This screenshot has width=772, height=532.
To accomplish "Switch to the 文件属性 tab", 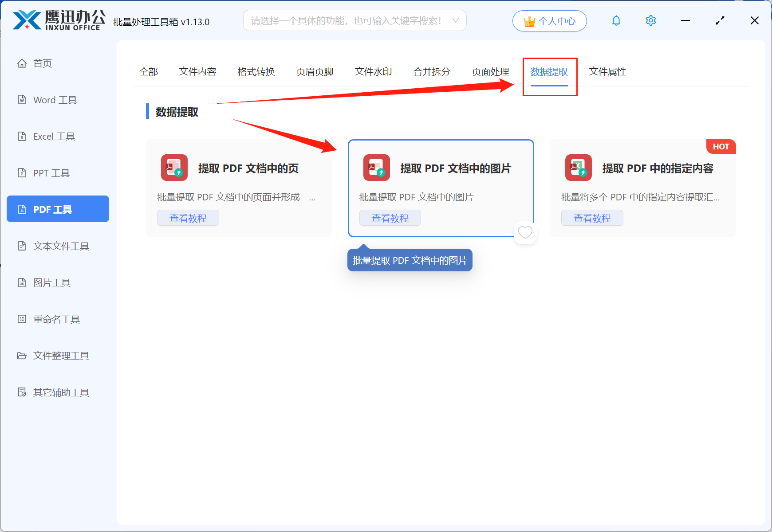I will (607, 72).
